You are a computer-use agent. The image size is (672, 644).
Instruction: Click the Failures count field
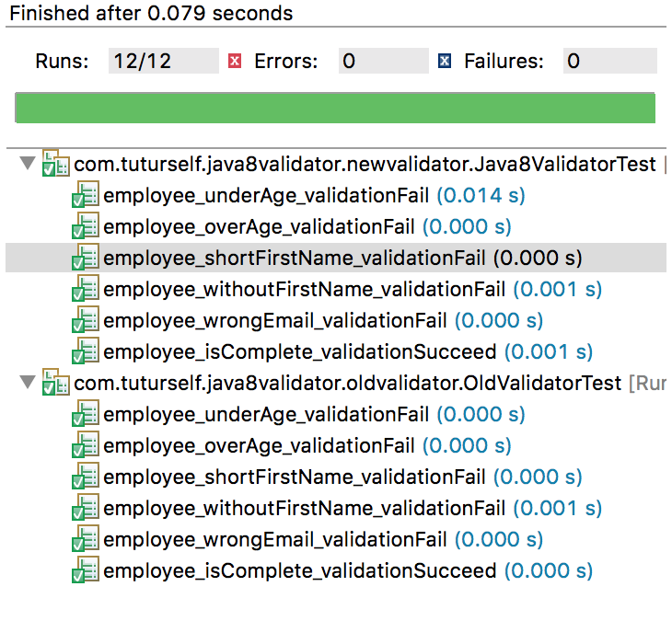(x=609, y=62)
